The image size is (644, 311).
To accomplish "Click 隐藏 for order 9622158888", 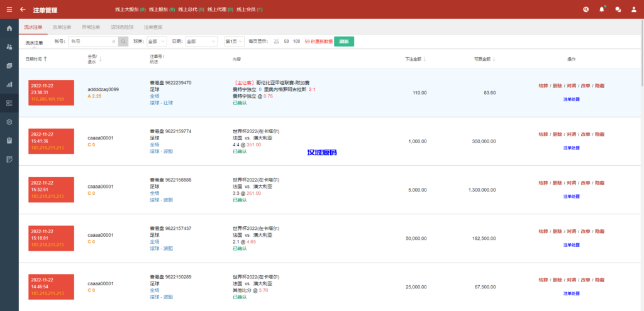I will [x=599, y=183].
